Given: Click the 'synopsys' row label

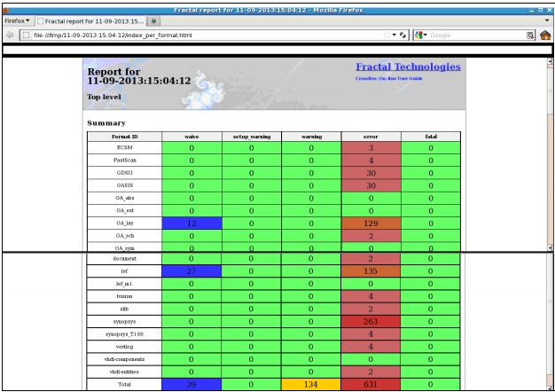Looking at the screenshot, I should (x=124, y=322).
